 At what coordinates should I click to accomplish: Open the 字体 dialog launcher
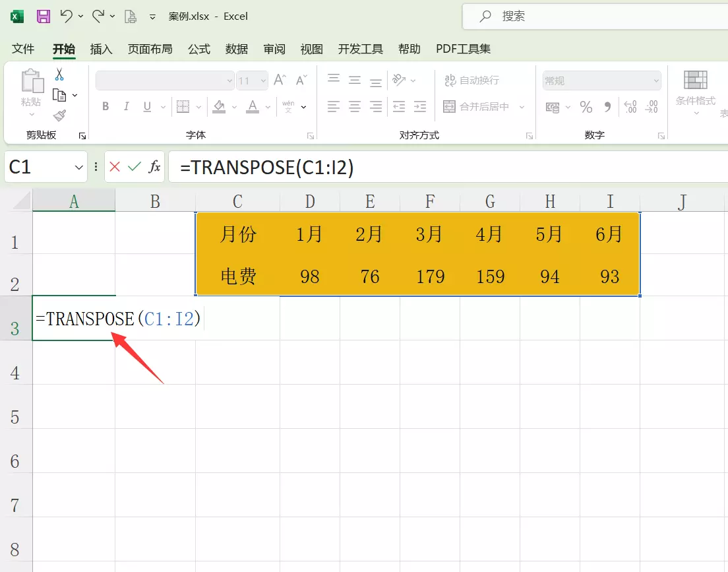311,136
